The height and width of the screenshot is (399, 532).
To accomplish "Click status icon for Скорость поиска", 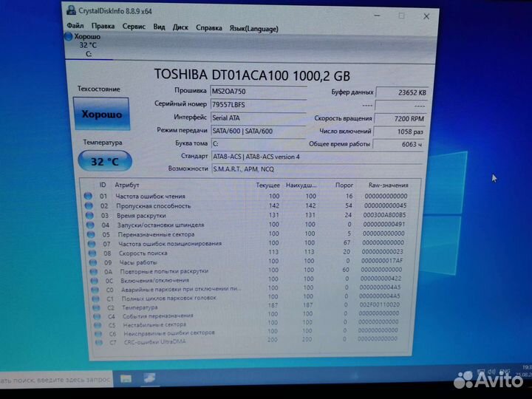I will point(92,253).
